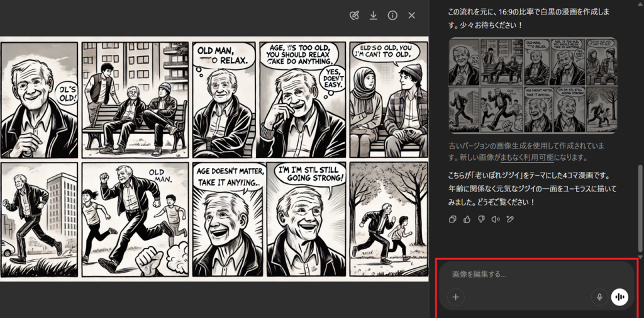Download the generated comic image
Viewport: 644px width, 318px height.
pyautogui.click(x=373, y=15)
